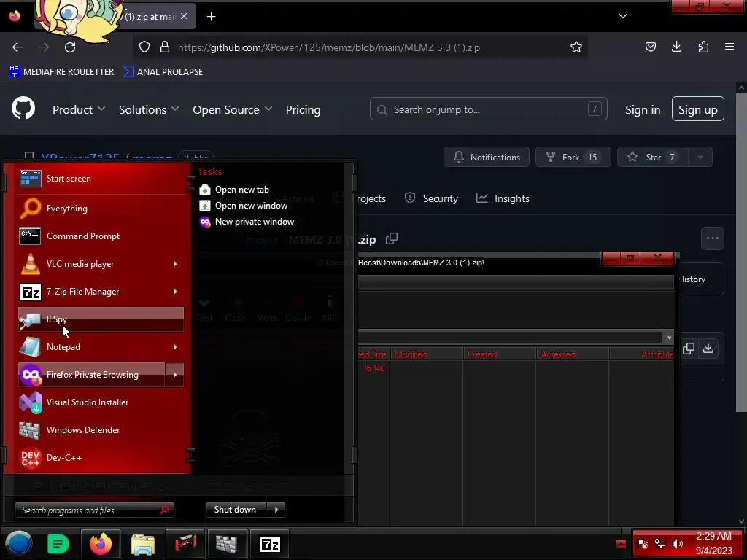Click the GitHub URL address bar
The image size is (747, 560).
coord(360,47)
